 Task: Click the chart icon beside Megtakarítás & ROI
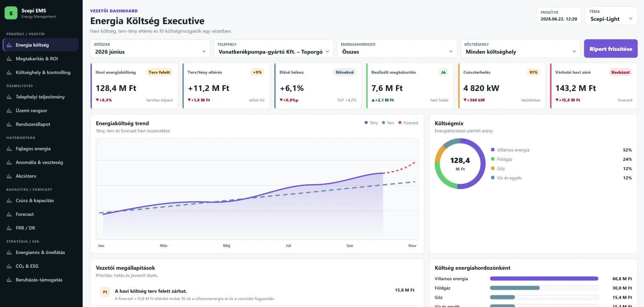coord(9,59)
